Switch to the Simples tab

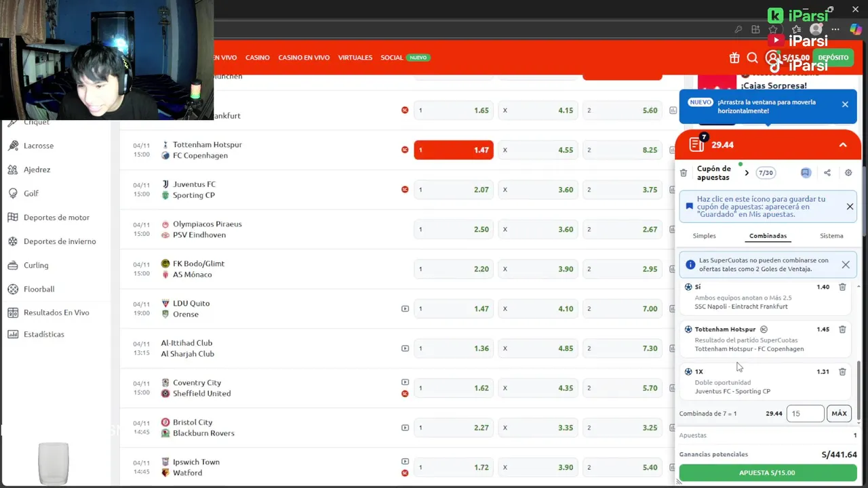(x=704, y=236)
